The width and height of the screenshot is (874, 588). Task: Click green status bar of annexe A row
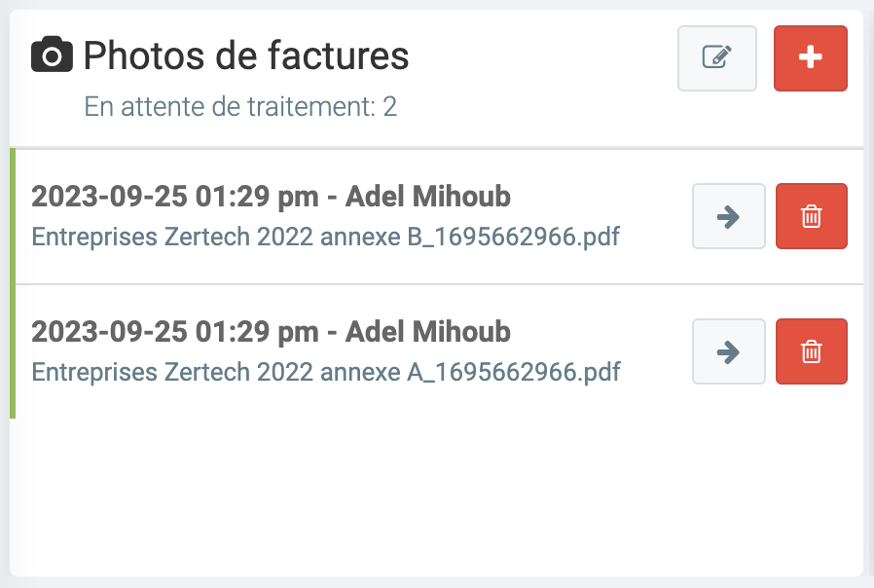(13, 351)
